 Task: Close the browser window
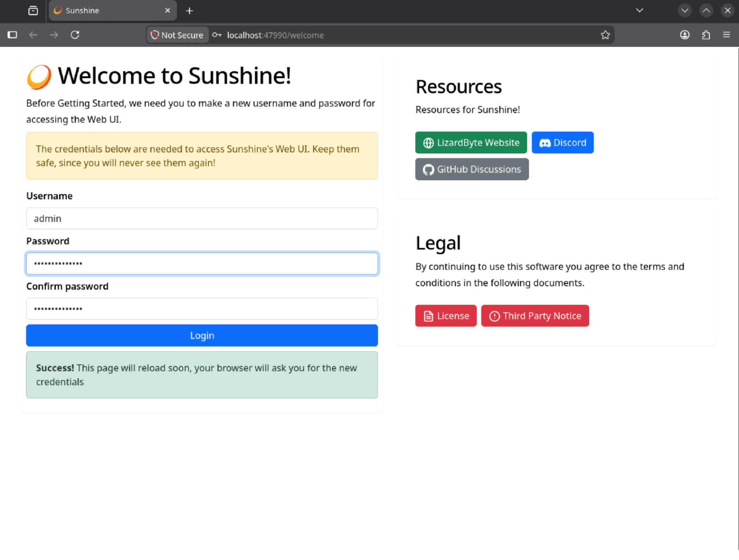tap(728, 10)
